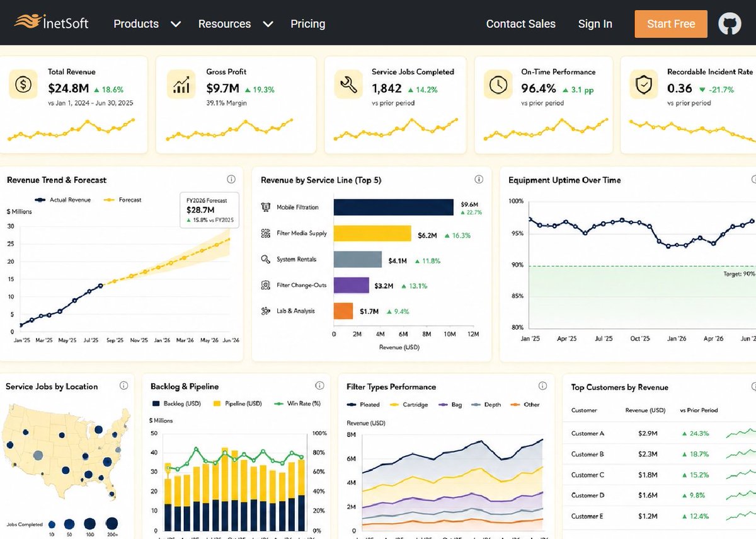Image resolution: width=756 pixels, height=539 pixels.
Task: Click the wrench icon on Service Jobs Completed
Action: pyautogui.click(x=348, y=84)
